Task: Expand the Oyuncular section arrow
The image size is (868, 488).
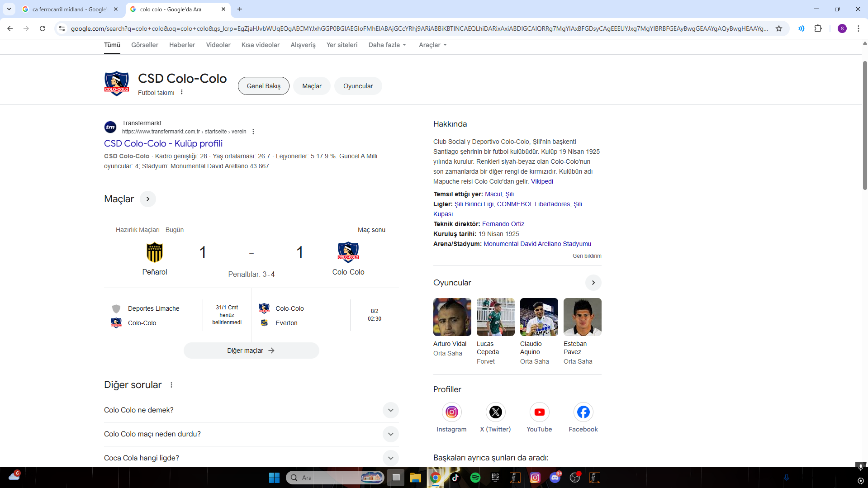Action: [593, 283]
